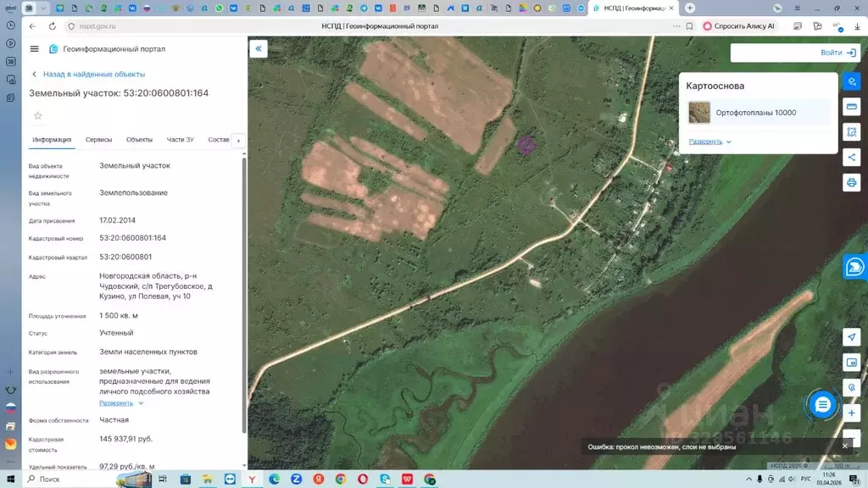Click the share map icon
Screen dimensions: 868x488
(852, 158)
